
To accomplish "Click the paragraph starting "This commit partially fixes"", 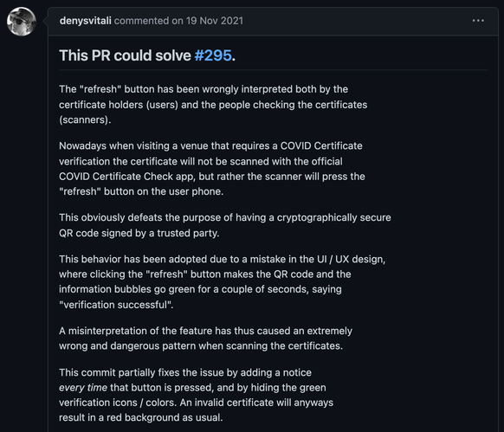I will coord(196,395).
